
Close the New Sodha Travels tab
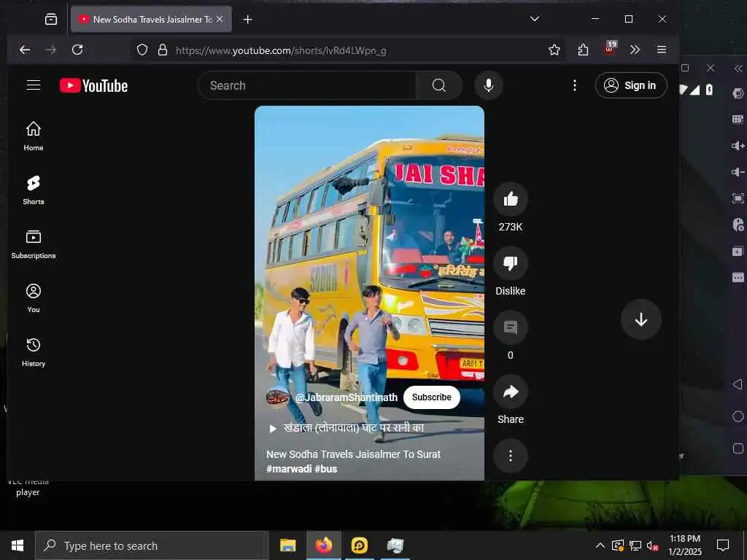point(220,19)
